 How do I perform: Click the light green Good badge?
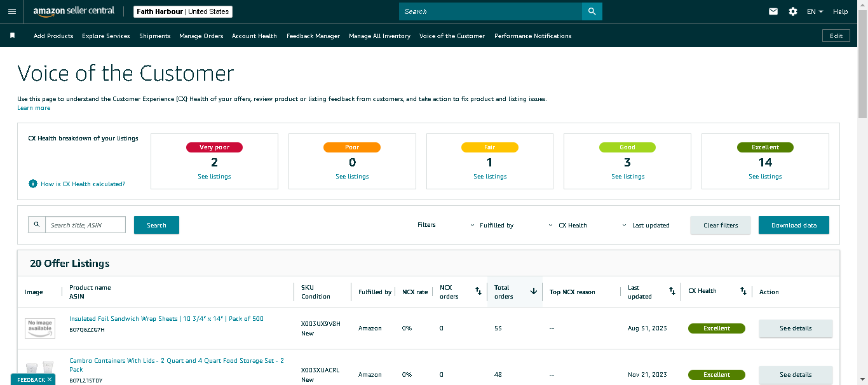pyautogui.click(x=627, y=147)
